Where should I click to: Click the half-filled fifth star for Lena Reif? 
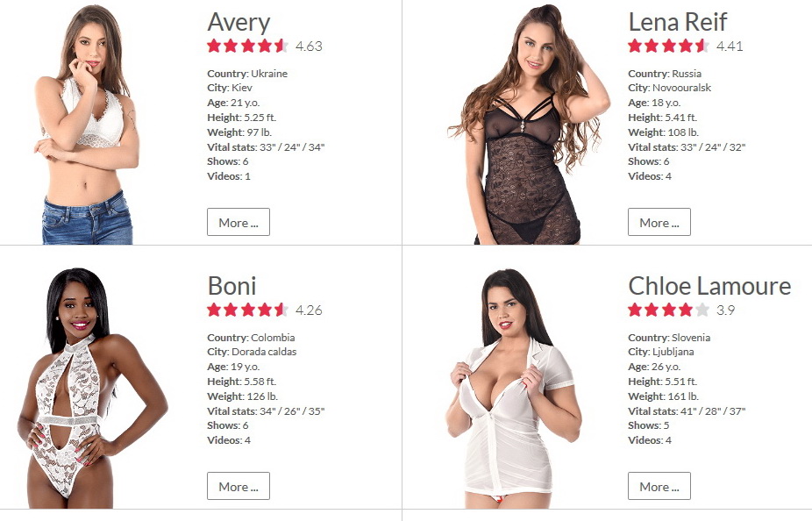click(702, 46)
